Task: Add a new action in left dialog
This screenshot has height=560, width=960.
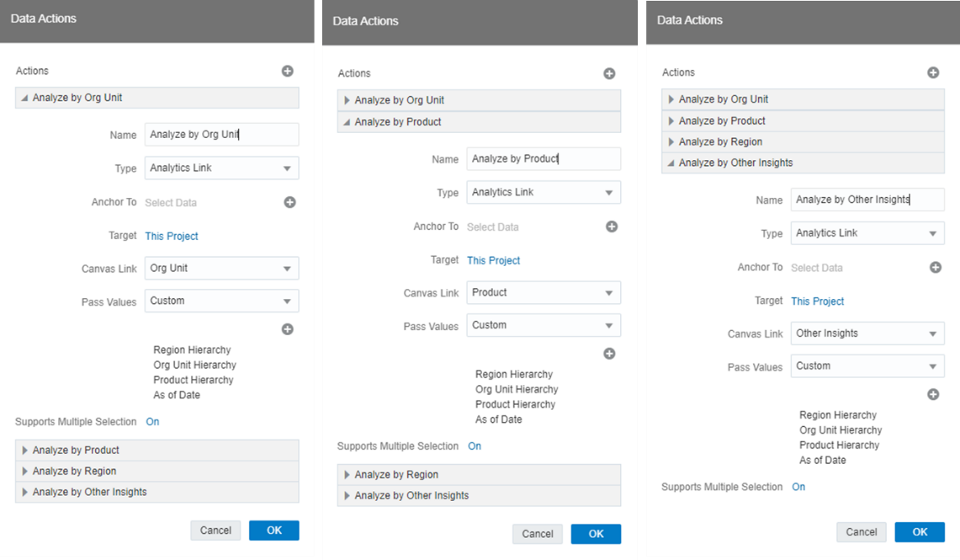Action: [x=287, y=71]
